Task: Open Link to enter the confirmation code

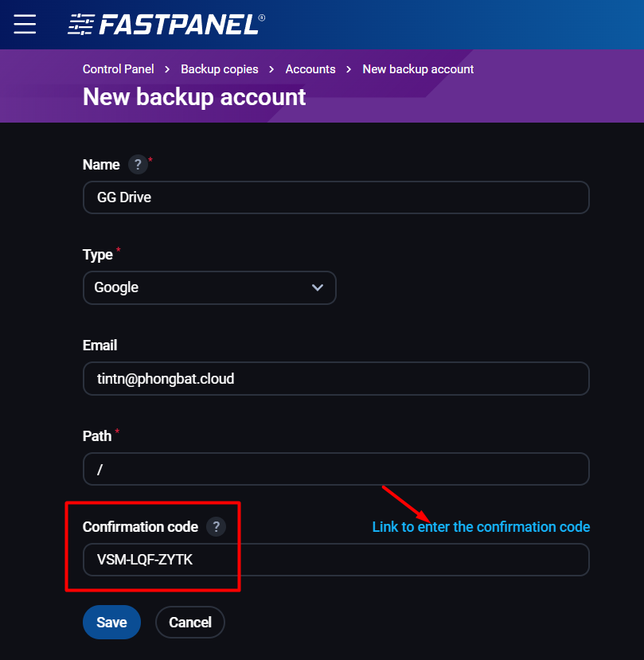Action: coord(481,527)
